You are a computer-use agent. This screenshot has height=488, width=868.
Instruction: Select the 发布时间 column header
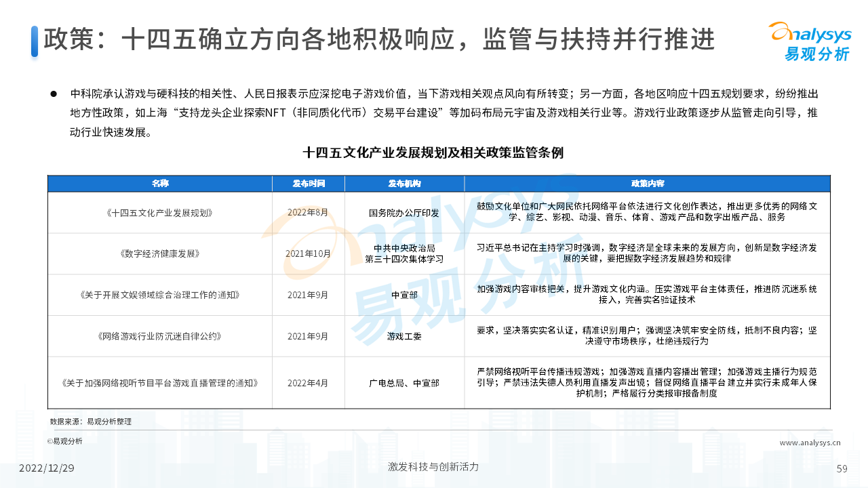309,184
